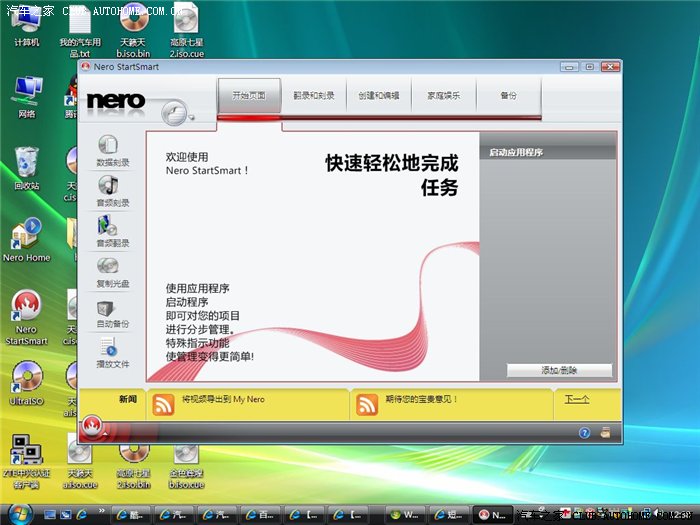Switch to the 酷... taskbar window

(131, 515)
